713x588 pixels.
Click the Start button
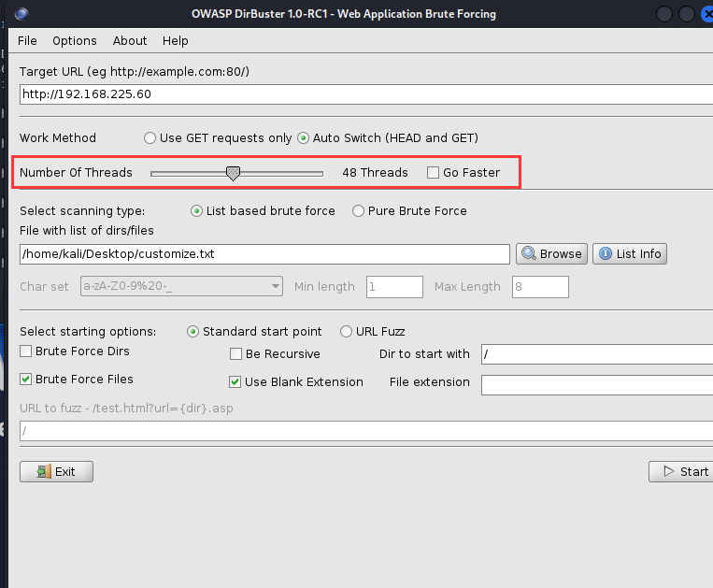[680, 471]
